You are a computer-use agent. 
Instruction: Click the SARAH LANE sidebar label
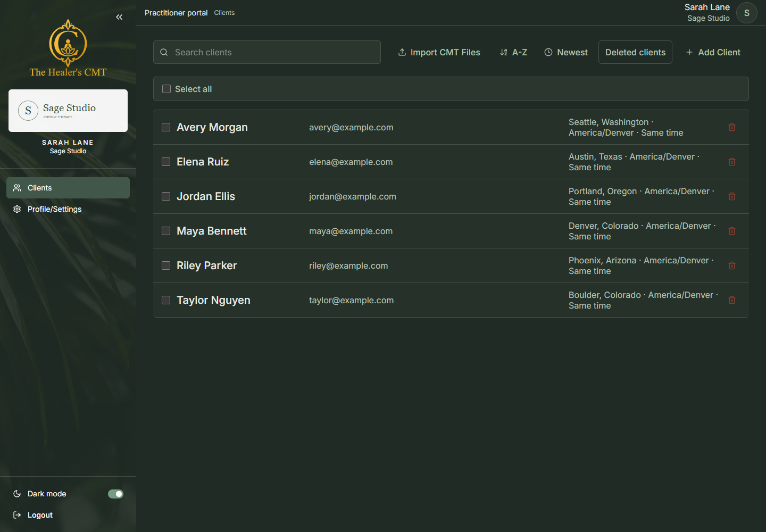point(68,142)
